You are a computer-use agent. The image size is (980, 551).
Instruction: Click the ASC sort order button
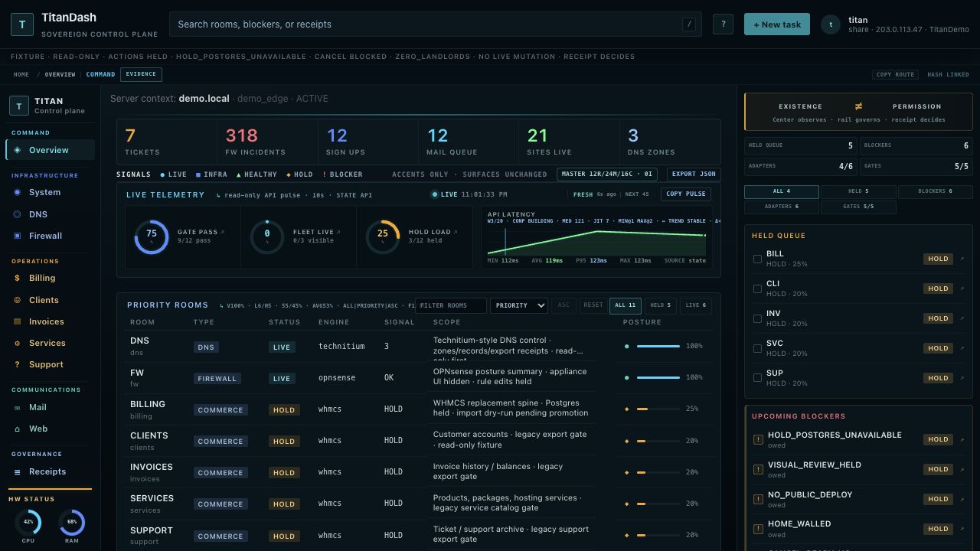(x=563, y=305)
